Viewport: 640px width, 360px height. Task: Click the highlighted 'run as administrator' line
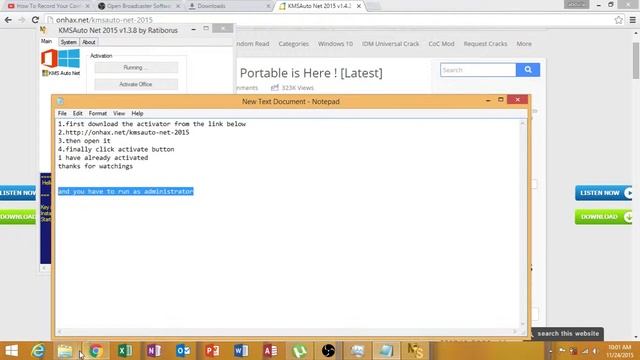coord(126,191)
